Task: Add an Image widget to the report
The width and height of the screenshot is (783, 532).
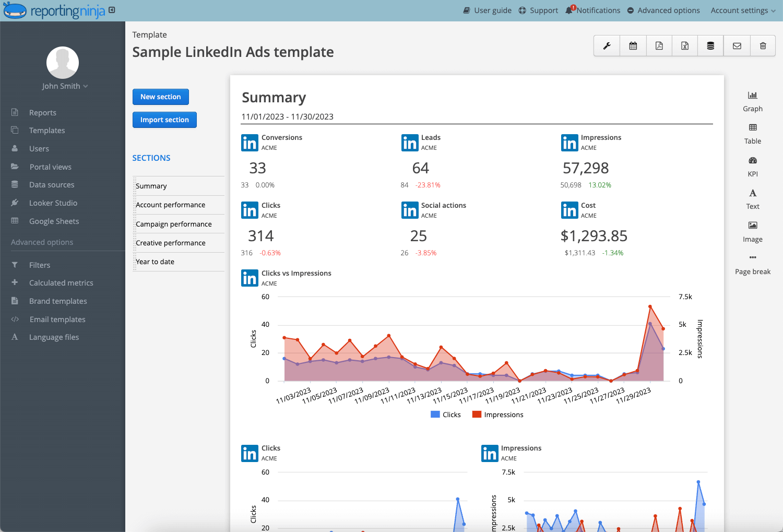Action: pyautogui.click(x=752, y=231)
